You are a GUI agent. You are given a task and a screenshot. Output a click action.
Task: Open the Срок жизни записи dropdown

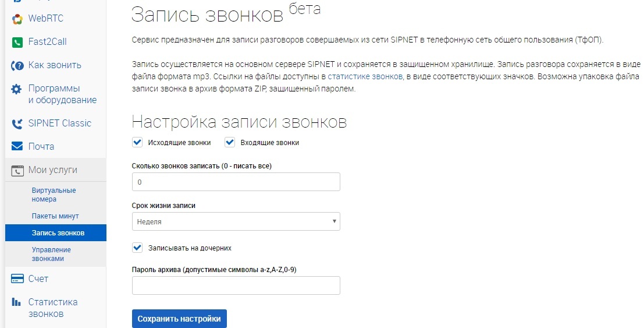(236, 221)
